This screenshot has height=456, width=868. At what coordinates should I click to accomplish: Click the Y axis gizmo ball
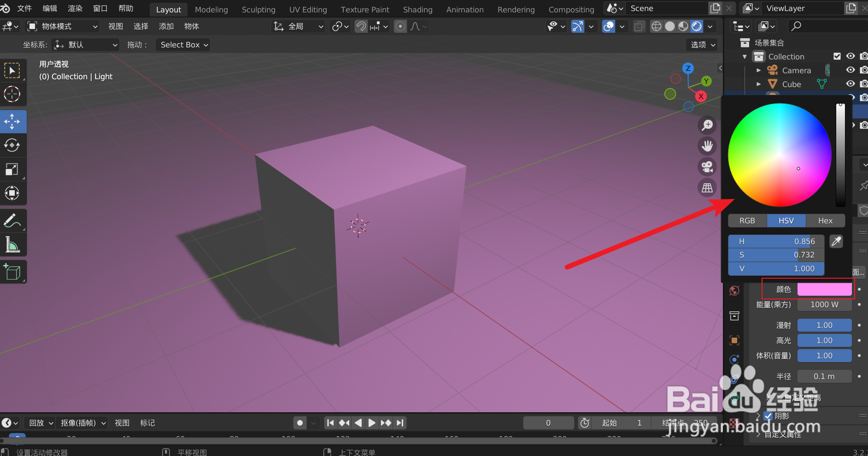[706, 81]
